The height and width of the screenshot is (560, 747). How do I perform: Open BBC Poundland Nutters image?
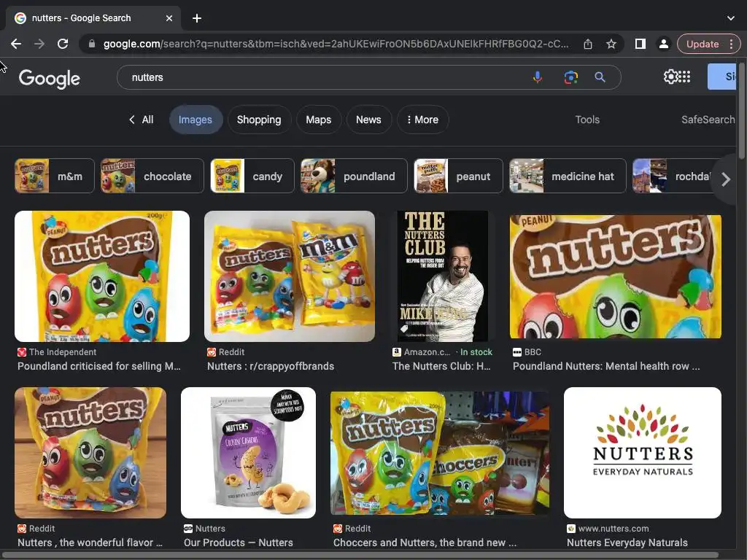(x=616, y=276)
